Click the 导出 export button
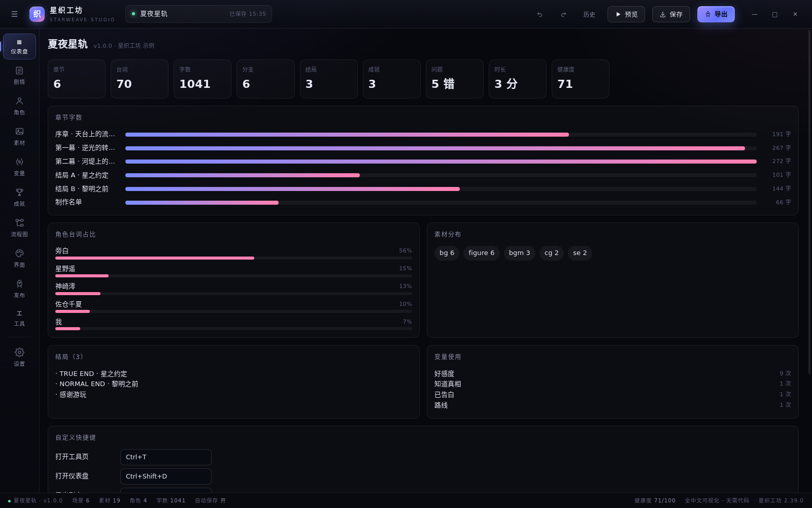This screenshot has width=812, height=508. [716, 14]
